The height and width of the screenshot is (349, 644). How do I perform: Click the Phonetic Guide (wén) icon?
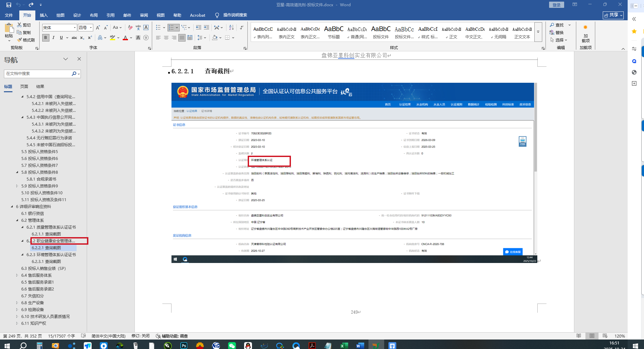[138, 28]
